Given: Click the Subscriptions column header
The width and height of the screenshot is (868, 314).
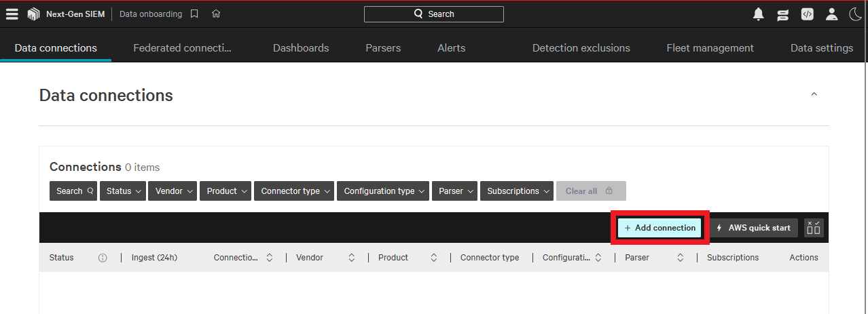Looking at the screenshot, I should (x=733, y=258).
